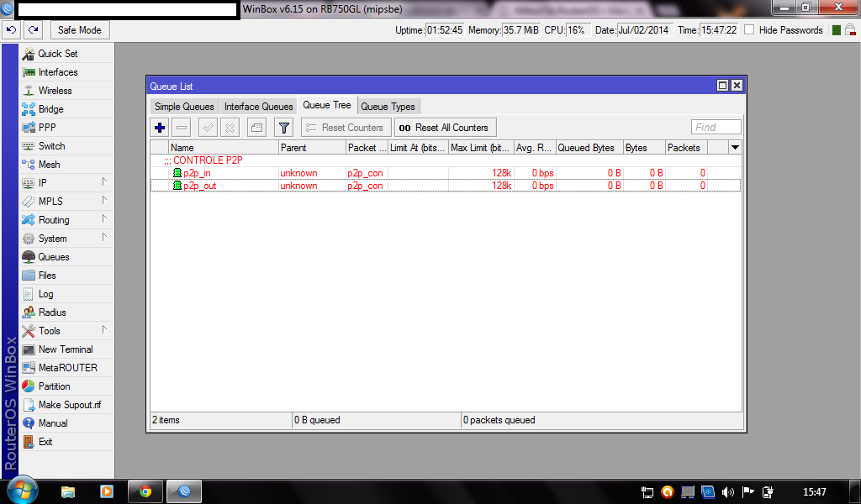Image resolution: width=861 pixels, height=504 pixels.
Task: Click Reset All Counters button
Action: click(446, 128)
